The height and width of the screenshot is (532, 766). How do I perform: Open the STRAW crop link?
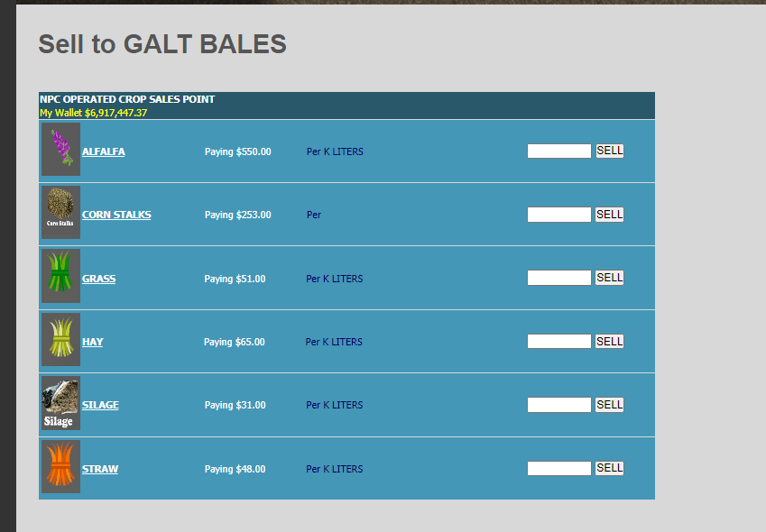click(x=99, y=469)
